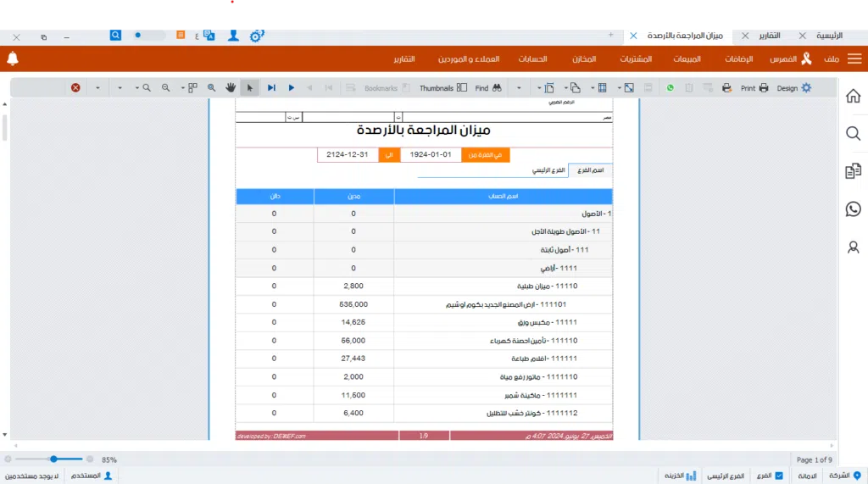Open dropdown arrow left of zoom in

[x=120, y=87]
